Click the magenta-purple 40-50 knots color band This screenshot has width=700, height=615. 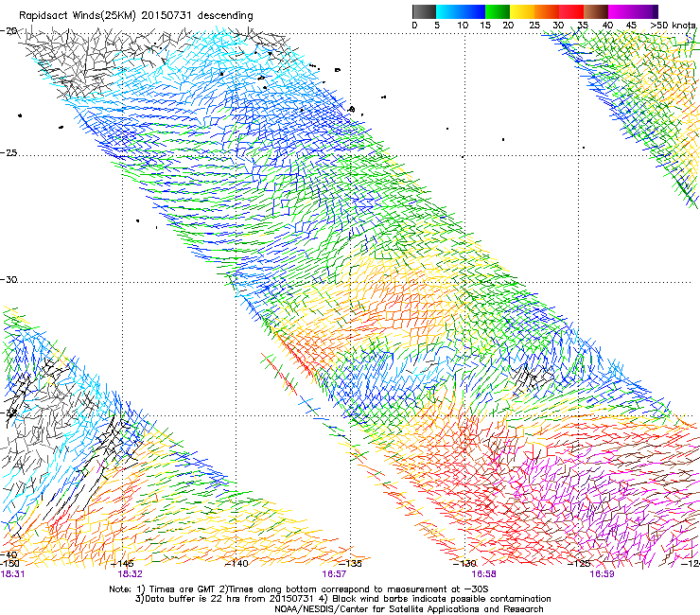[x=630, y=11]
